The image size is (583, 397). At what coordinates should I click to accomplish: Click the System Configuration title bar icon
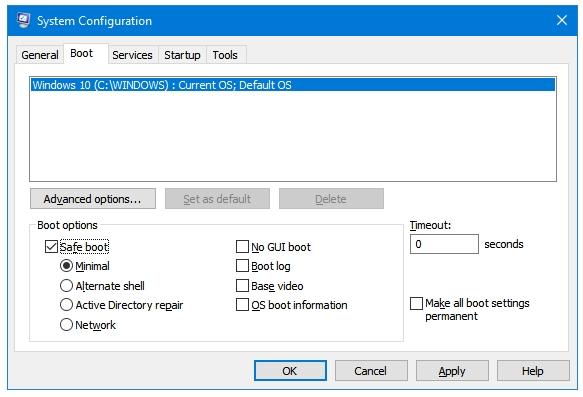pos(24,20)
